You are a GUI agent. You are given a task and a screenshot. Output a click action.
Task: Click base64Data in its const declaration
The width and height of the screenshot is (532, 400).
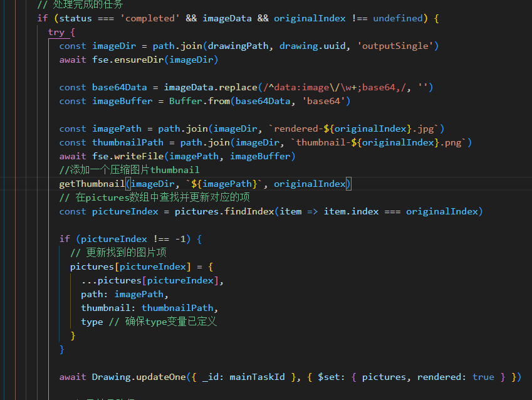(120, 87)
